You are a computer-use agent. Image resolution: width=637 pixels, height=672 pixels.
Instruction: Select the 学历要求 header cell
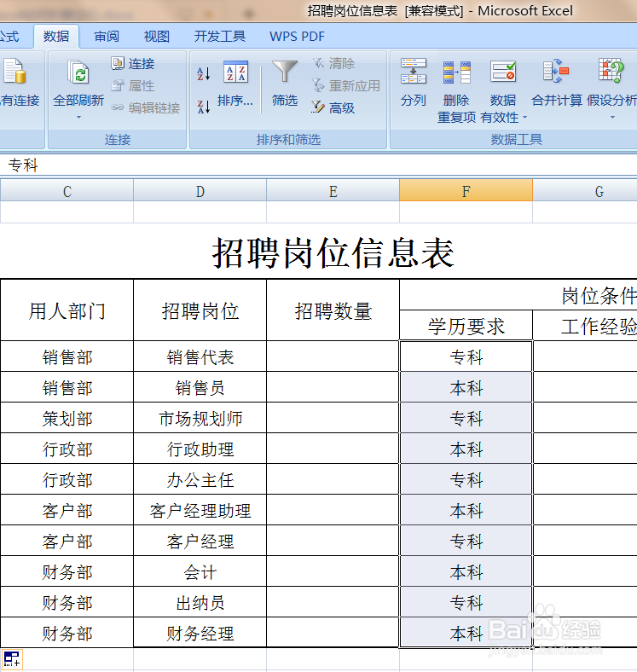coord(466,326)
